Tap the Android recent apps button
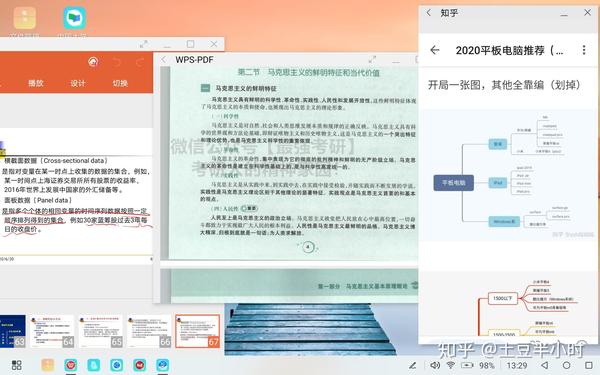Image resolution: width=600 pixels, height=375 pixels. (x=589, y=365)
